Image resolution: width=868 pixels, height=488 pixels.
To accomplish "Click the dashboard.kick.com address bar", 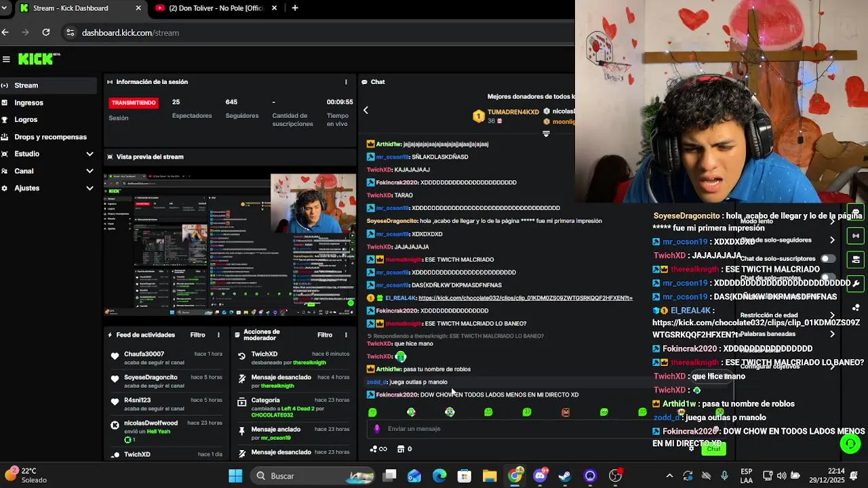I will (319, 33).
